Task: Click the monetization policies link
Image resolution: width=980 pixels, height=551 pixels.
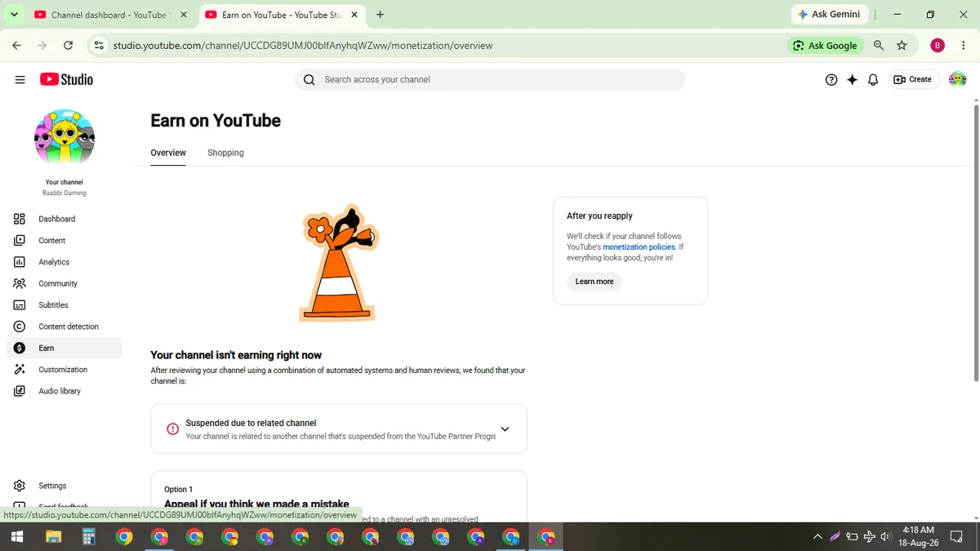Action: click(639, 247)
